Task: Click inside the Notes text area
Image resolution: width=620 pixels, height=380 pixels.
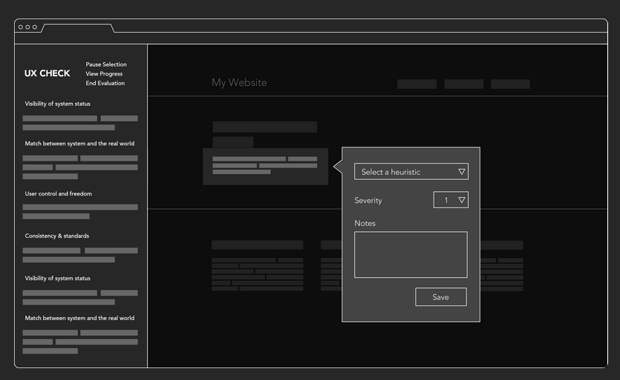Action: 411,255
